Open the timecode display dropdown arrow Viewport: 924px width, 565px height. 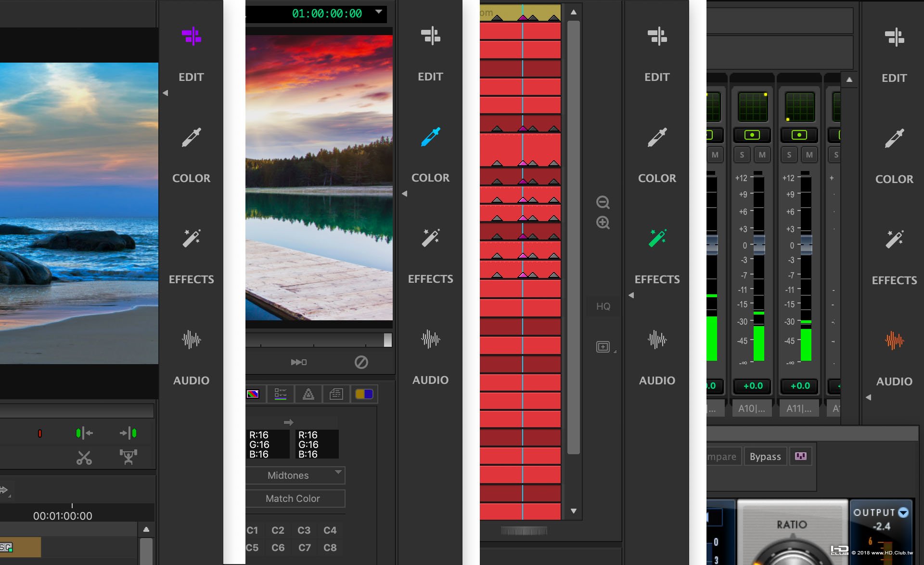pyautogui.click(x=379, y=12)
